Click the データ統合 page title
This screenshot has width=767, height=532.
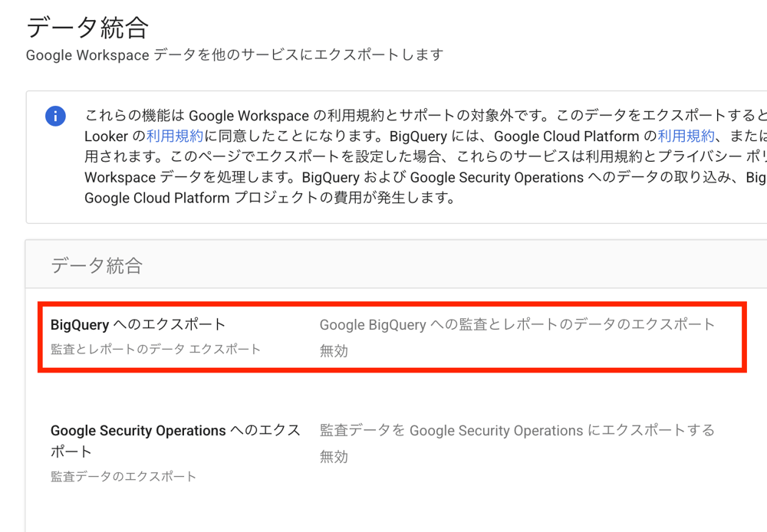click(x=87, y=27)
